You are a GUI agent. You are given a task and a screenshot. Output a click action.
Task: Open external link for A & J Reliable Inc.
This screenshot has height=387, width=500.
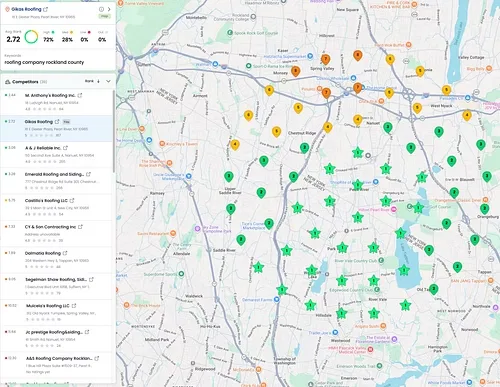[65, 148]
